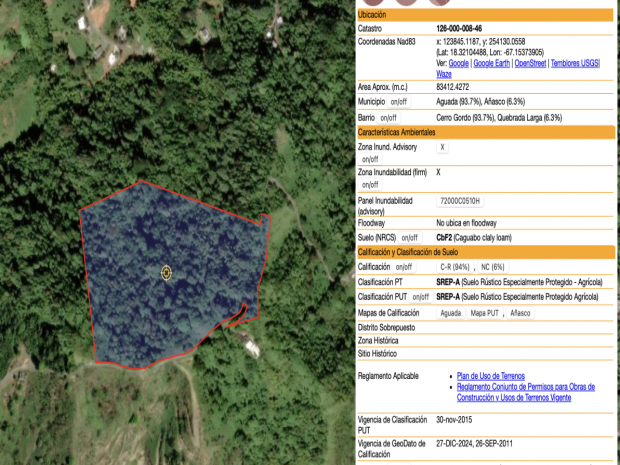Screen dimensions: 620x465
Task: Select the NC (6%) calificación button
Action: click(x=492, y=267)
